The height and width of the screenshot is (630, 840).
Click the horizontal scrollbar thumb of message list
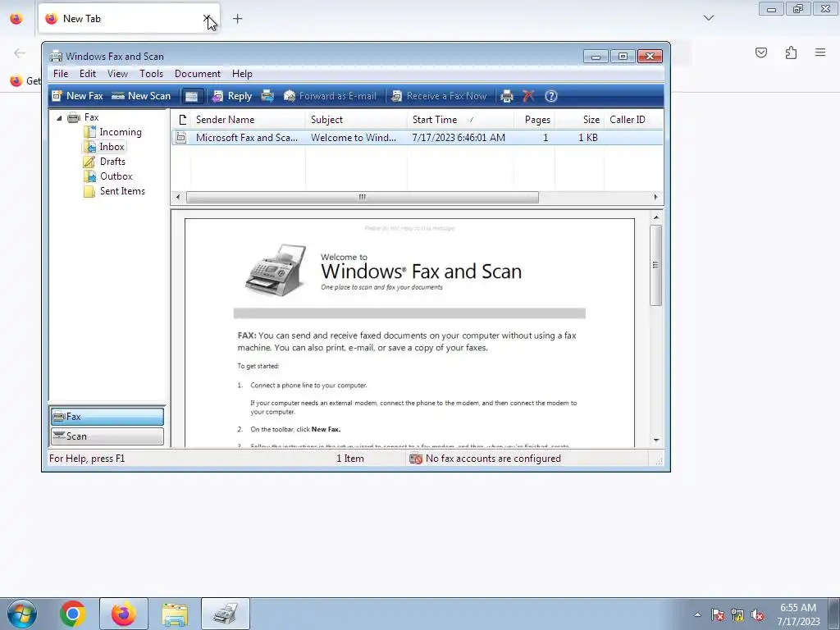[362, 197]
